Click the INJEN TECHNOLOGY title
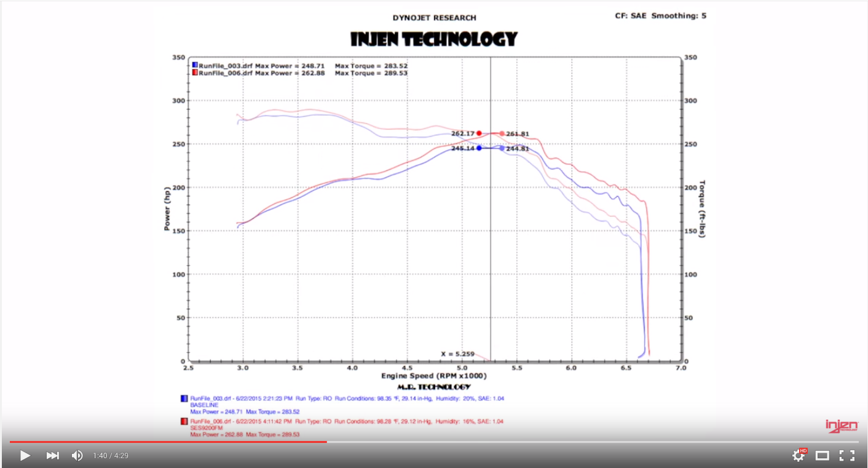 point(434,38)
